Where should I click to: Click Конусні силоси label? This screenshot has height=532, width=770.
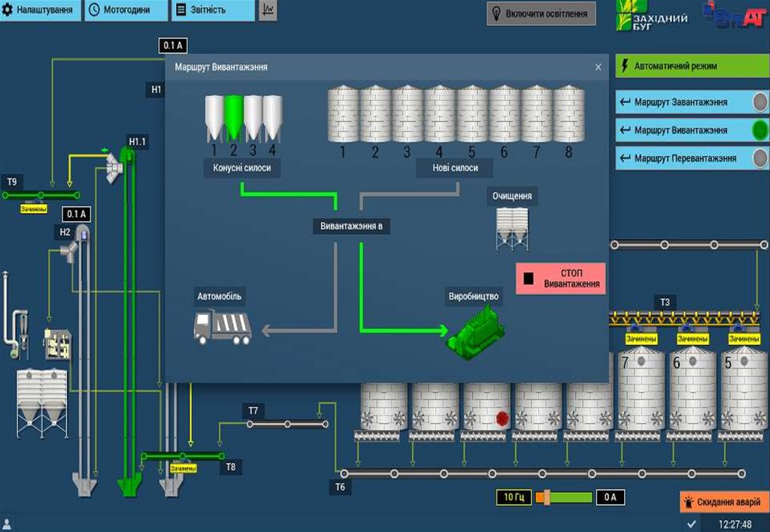pos(241,168)
